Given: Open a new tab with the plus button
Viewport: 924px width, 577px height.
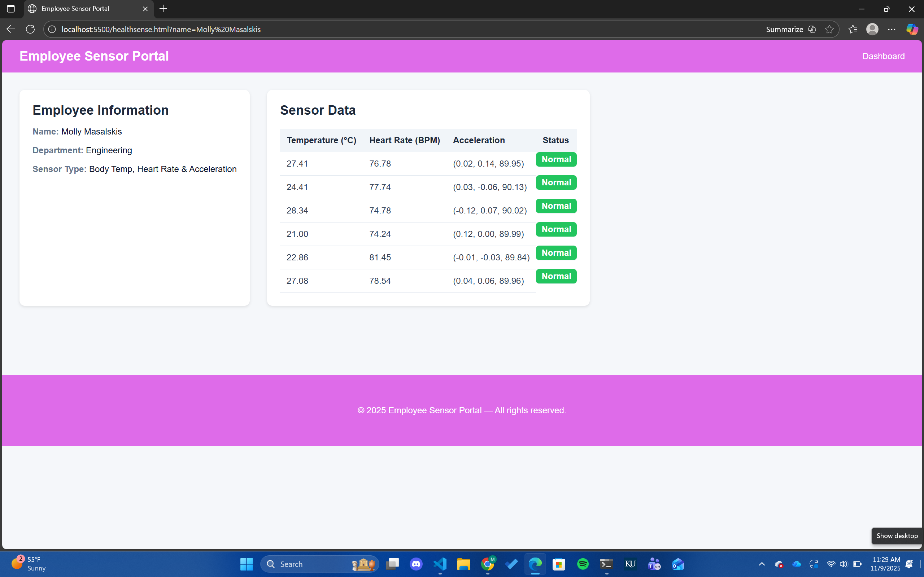Looking at the screenshot, I should 164,9.
